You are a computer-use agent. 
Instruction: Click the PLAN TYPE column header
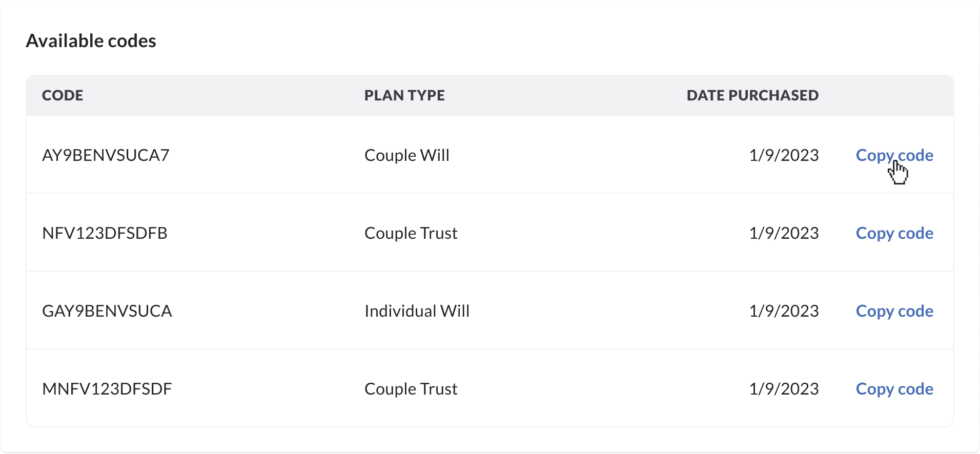point(404,95)
